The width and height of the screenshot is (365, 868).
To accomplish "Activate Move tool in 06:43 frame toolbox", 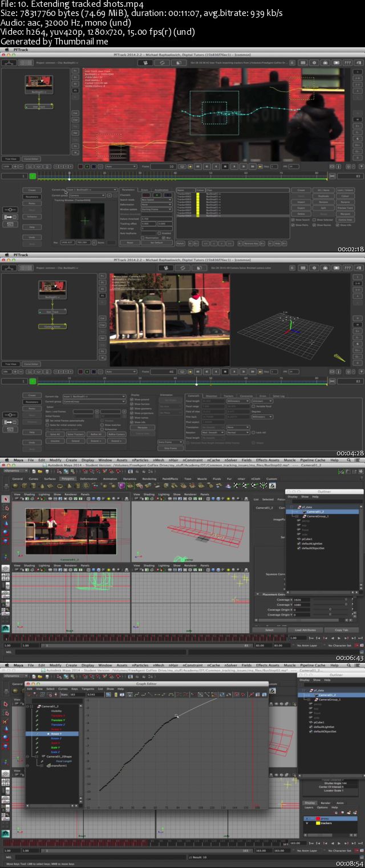I will (x=5, y=524).
